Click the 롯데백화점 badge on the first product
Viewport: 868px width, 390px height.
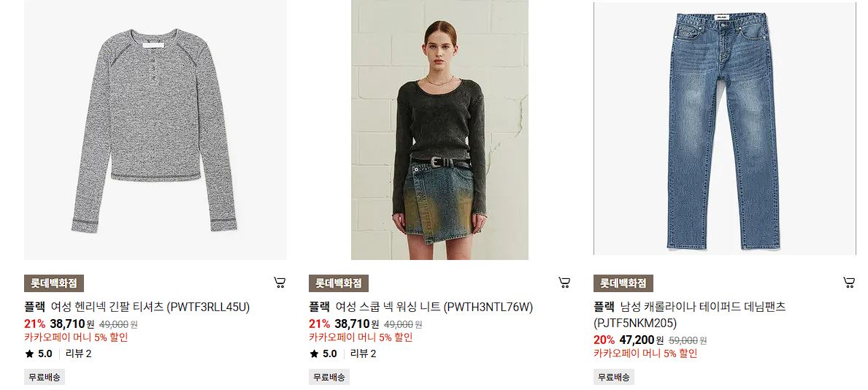coord(54,283)
